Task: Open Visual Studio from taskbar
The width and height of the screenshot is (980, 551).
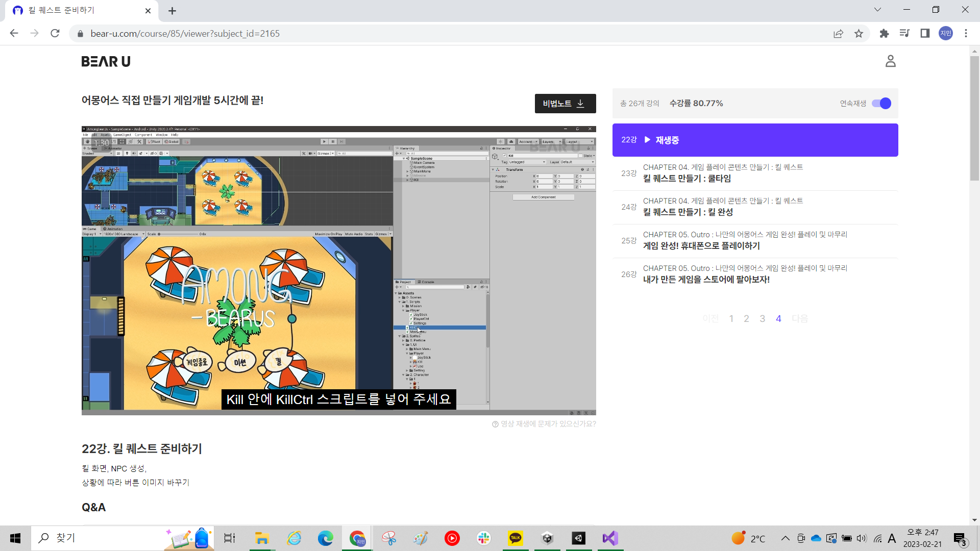Action: coord(610,538)
